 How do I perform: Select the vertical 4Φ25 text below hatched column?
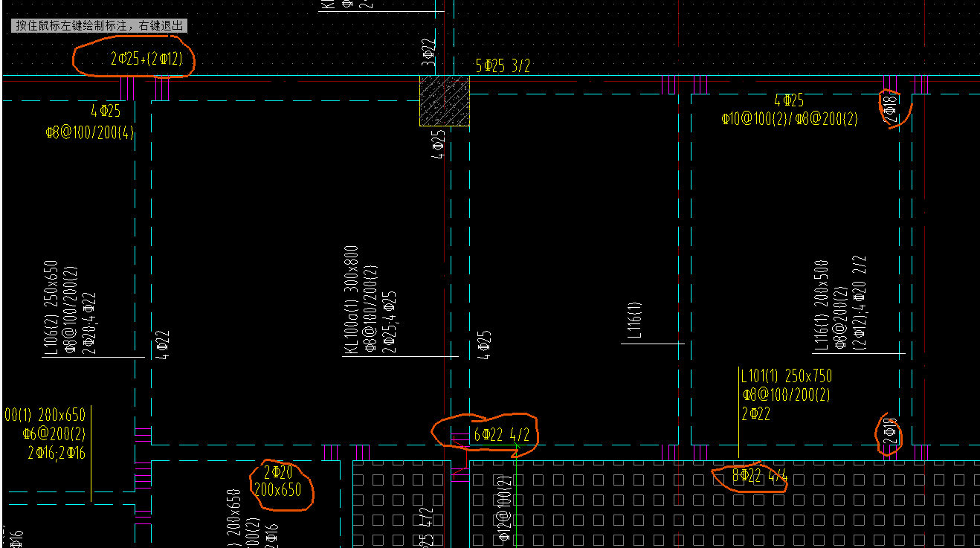[x=439, y=144]
